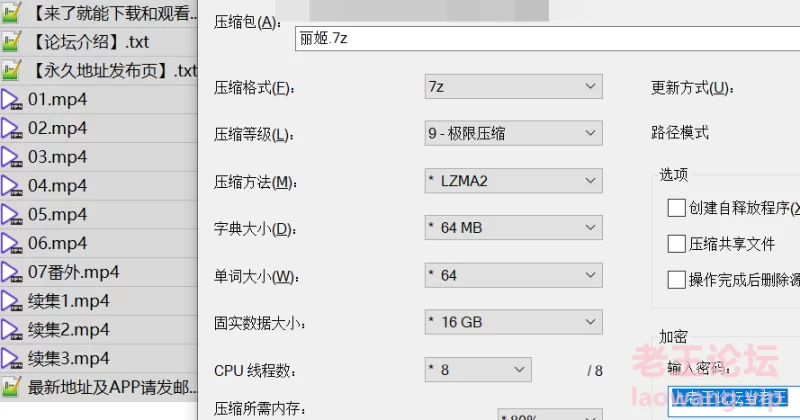
Task: Select the 01.mp4 video file icon
Action: point(11,100)
